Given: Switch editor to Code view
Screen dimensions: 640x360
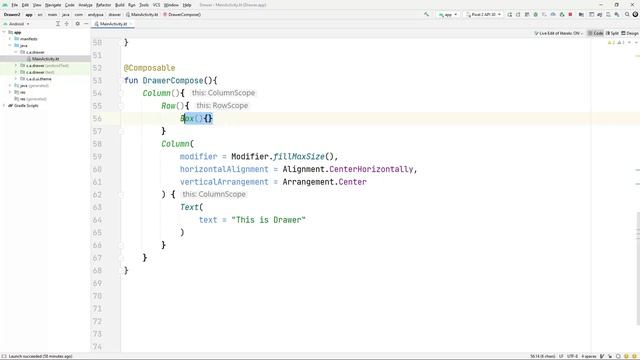Looking at the screenshot, I should point(596,33).
